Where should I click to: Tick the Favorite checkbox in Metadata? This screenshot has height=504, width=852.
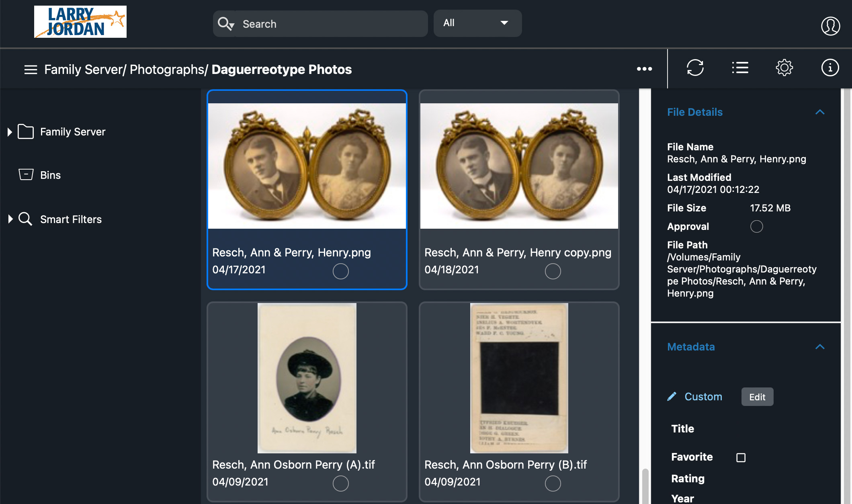tap(741, 457)
